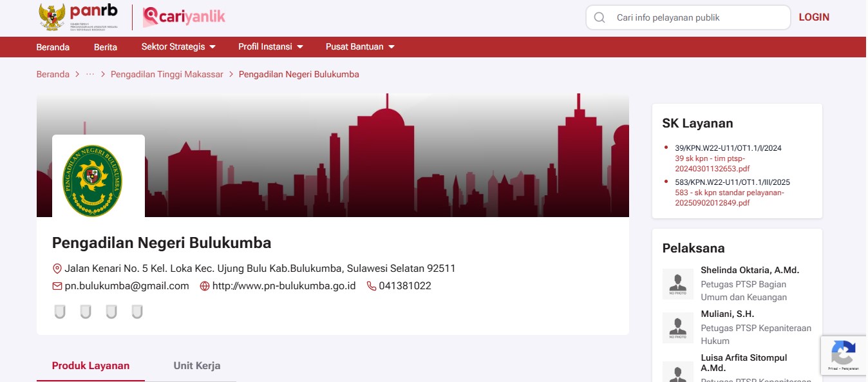Expand the Sektor Strategis dropdown
Image resolution: width=868 pixels, height=382 pixels.
pyautogui.click(x=178, y=47)
